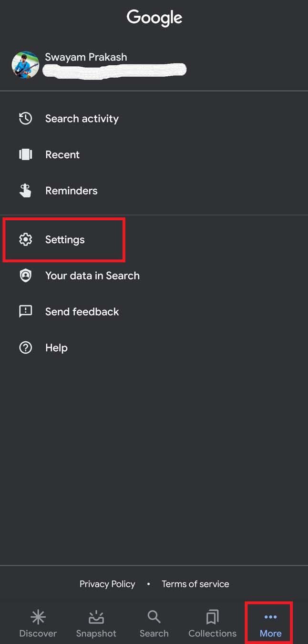Tap Swayam Prakash's profile picture
This screenshot has height=644, width=308.
point(25,64)
